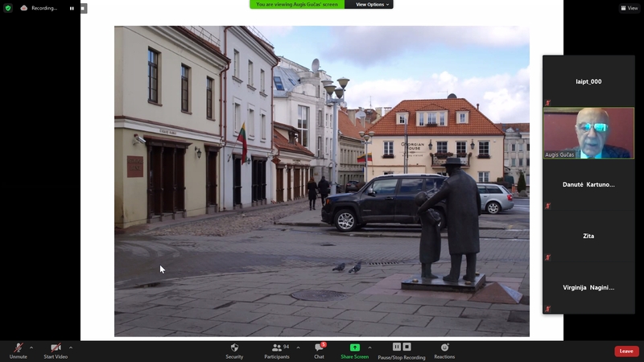Select Augis Gučas video thumbnail
Image resolution: width=644 pixels, height=362 pixels.
(588, 133)
